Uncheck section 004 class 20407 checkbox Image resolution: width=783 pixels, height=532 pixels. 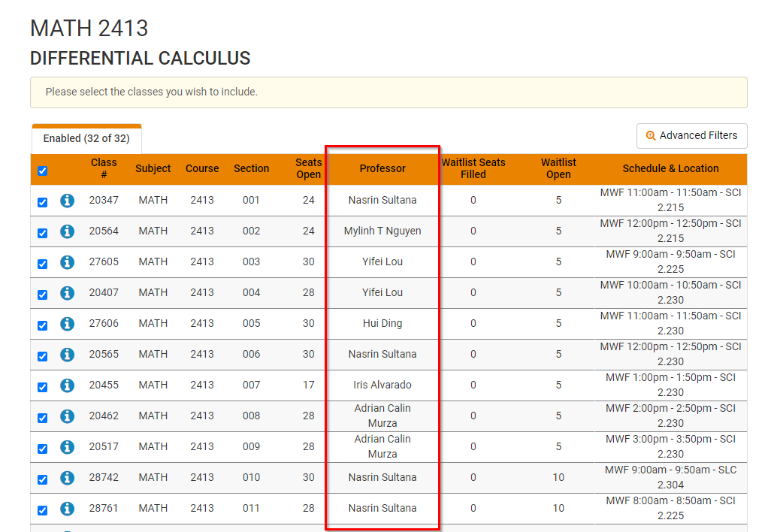coord(42,295)
